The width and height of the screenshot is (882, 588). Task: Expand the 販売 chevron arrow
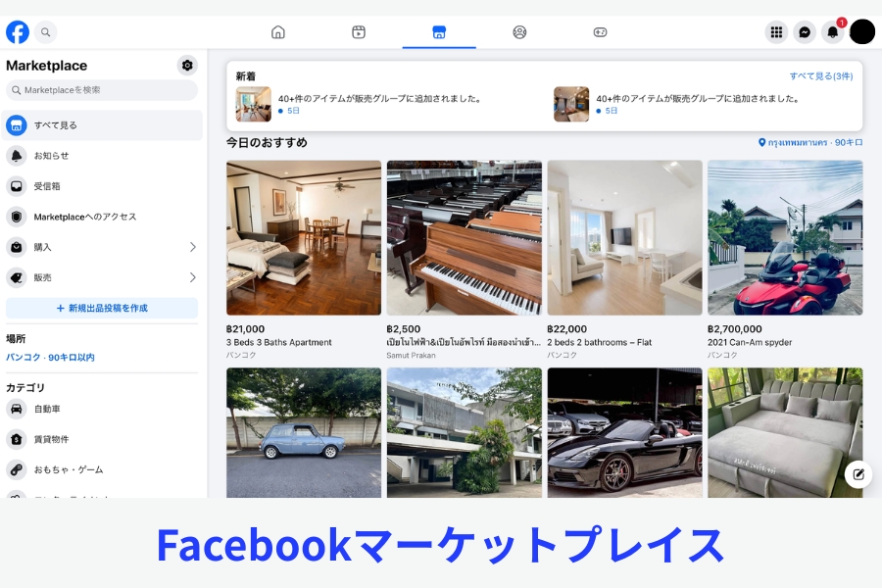[192, 277]
